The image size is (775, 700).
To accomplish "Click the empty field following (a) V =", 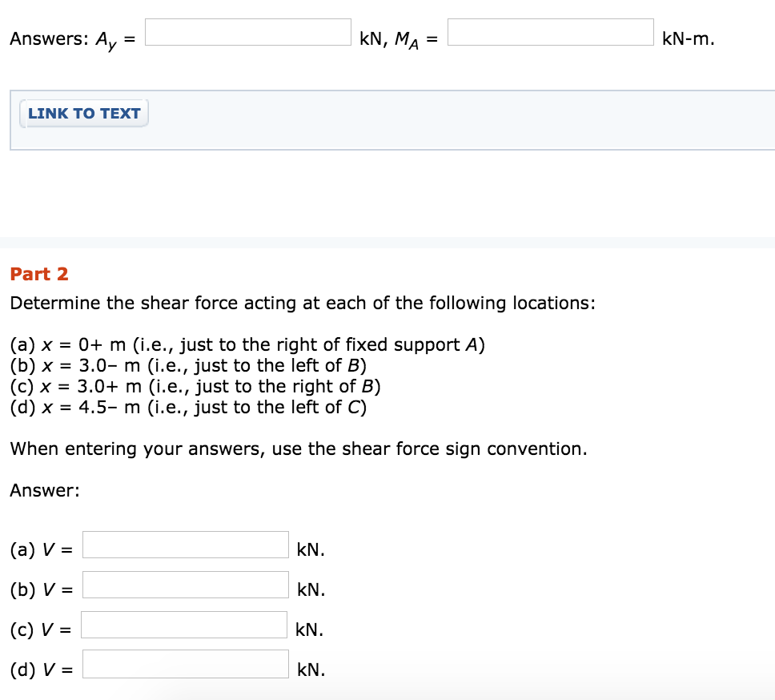I will [184, 545].
